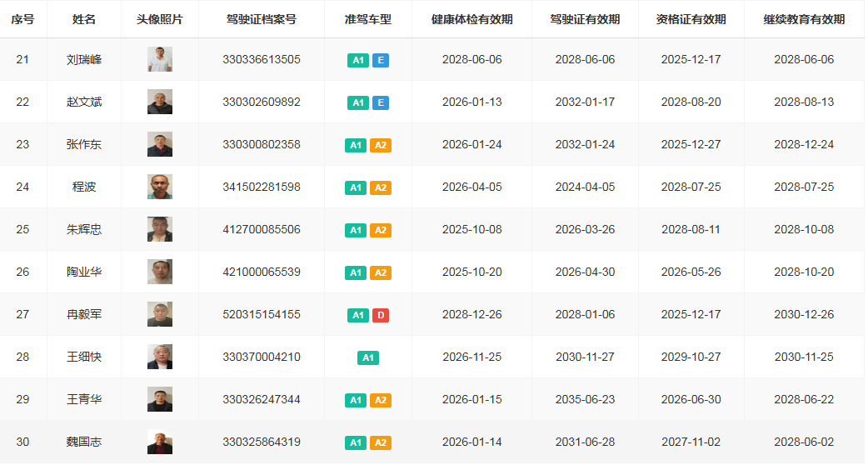This screenshot has width=868, height=465.
Task: Click the 驾驶证档案号 column header
Action: (x=262, y=19)
